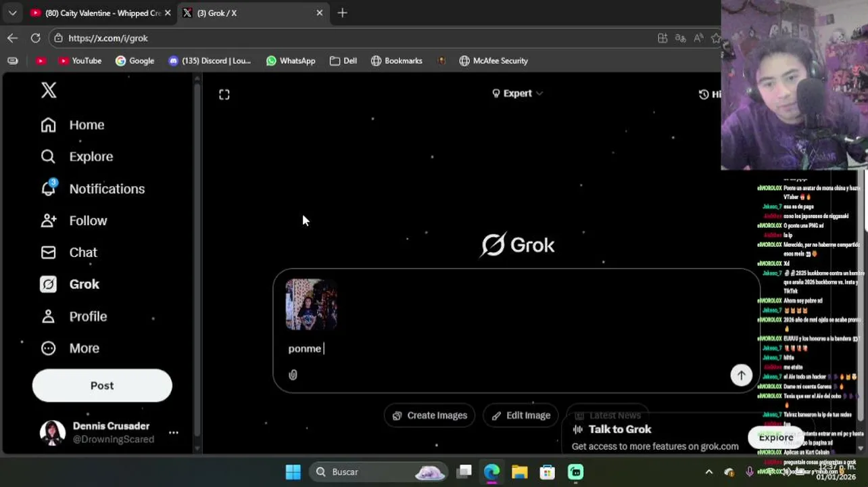Image resolution: width=868 pixels, height=487 pixels.
Task: Open Discord bookmark
Action: [x=210, y=61]
